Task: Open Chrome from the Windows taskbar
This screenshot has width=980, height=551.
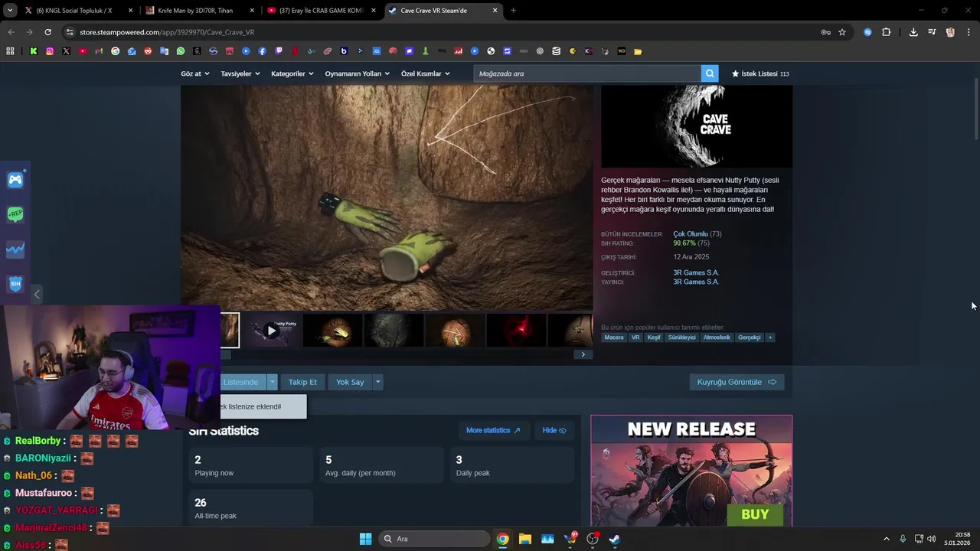Action: pos(502,539)
